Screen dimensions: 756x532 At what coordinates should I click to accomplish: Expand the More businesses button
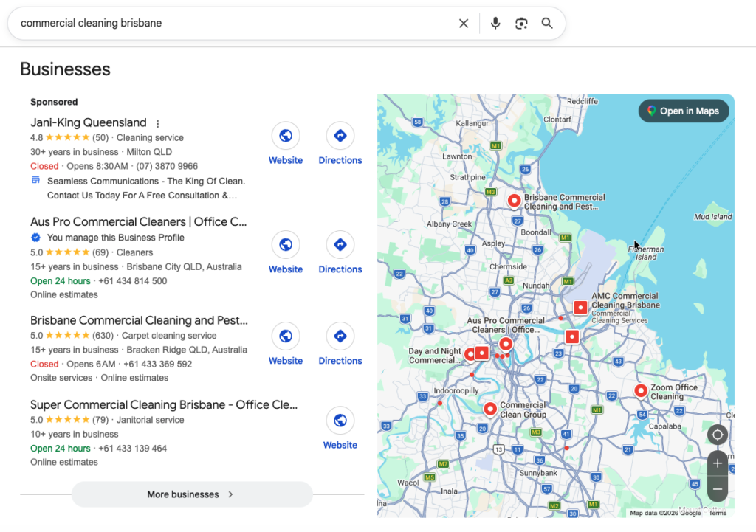[x=192, y=494]
